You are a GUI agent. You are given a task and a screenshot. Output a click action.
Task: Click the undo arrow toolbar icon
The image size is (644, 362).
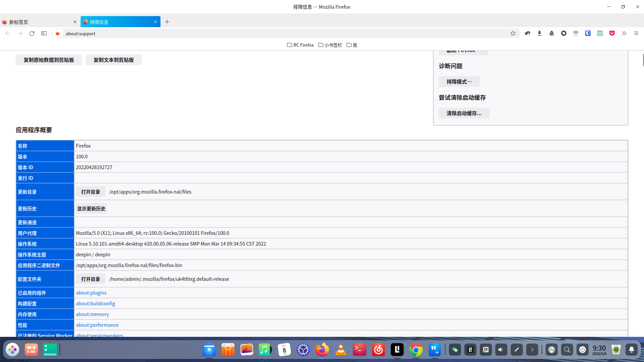click(x=527, y=33)
